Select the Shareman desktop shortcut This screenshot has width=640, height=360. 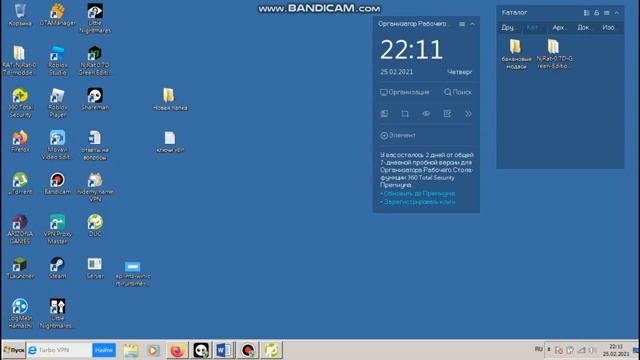95,99
